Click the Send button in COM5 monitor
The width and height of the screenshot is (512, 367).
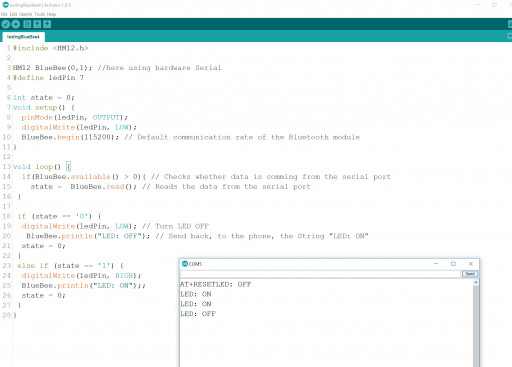470,274
